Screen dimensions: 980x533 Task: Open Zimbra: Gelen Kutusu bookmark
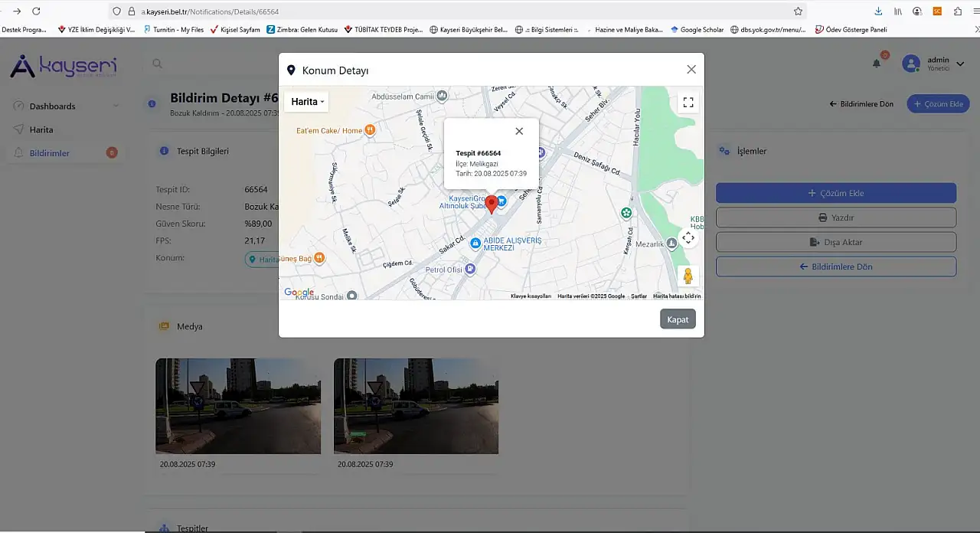[302, 30]
